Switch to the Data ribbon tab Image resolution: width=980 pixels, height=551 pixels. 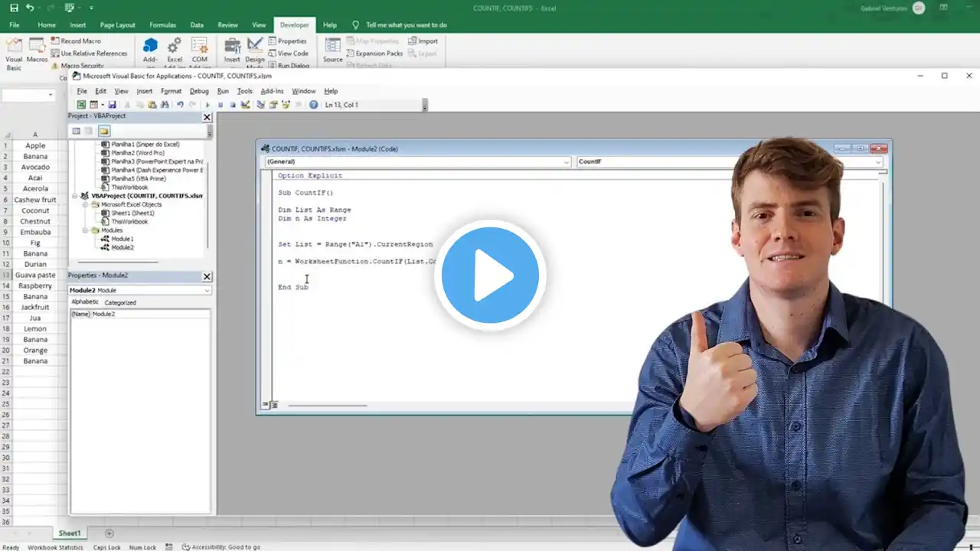coord(197,24)
